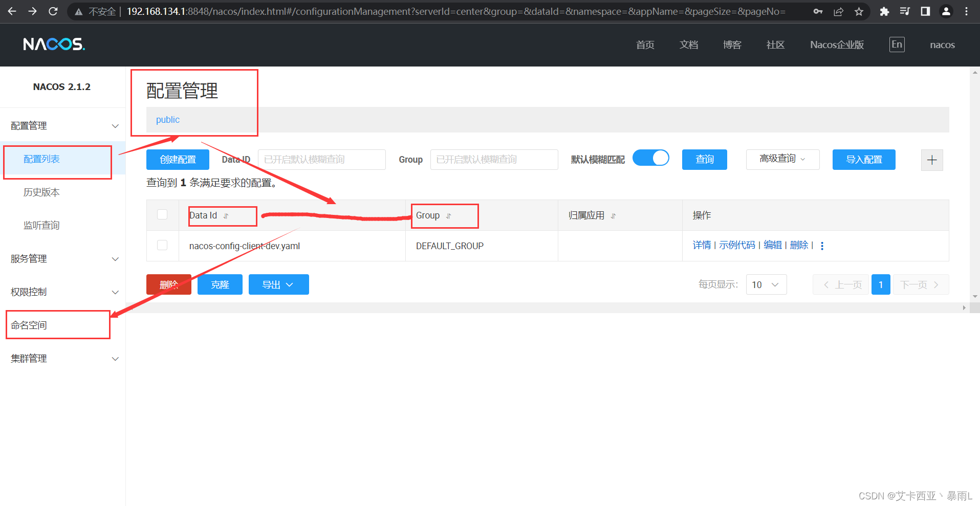Sort table by Group column arrows
This screenshot has width=980, height=506.
tap(448, 216)
